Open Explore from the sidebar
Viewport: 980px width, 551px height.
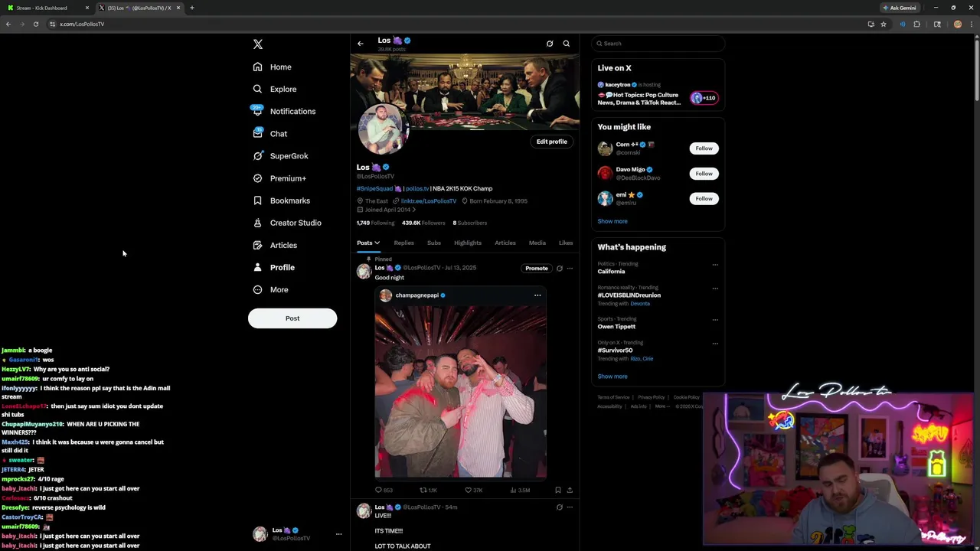point(275,89)
